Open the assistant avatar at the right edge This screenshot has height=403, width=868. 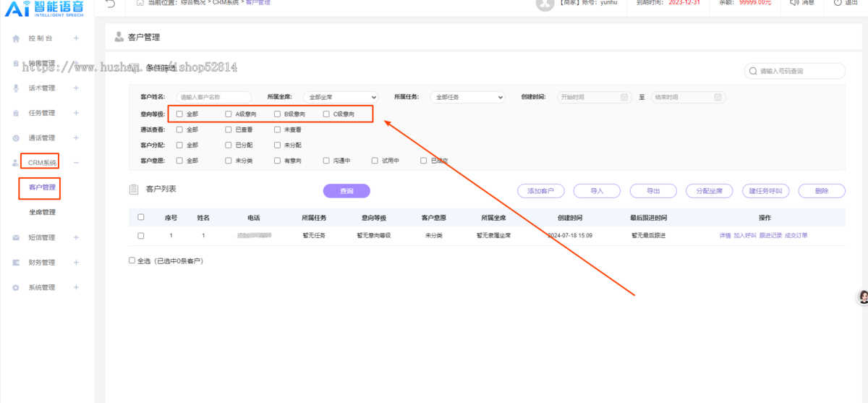click(x=863, y=297)
